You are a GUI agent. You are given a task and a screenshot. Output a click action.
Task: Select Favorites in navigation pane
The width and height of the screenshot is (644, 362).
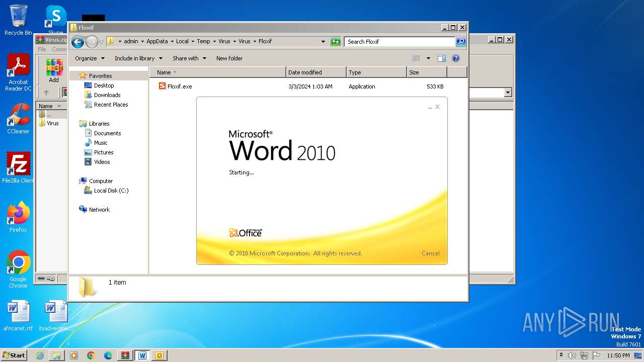(100, 76)
